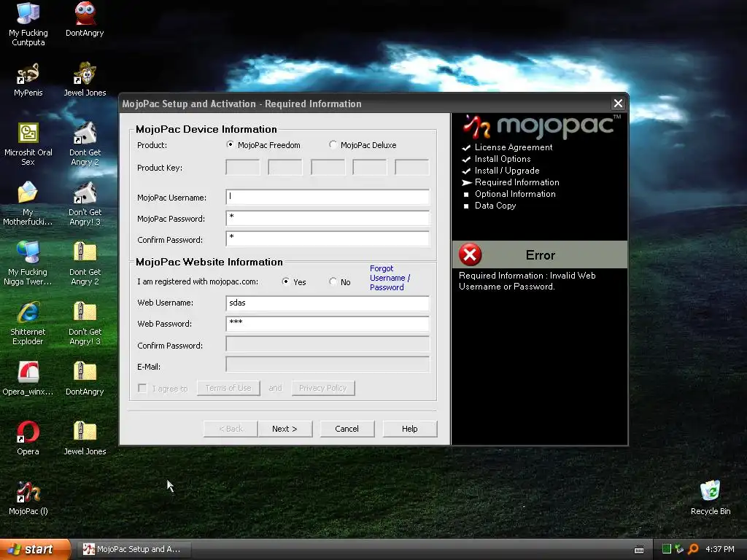
Task: Click the Web Username field containing sdas
Action: pyautogui.click(x=328, y=303)
